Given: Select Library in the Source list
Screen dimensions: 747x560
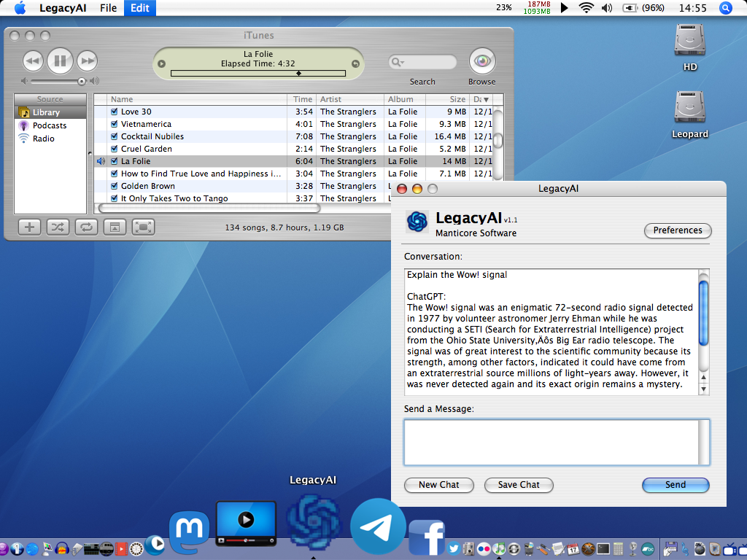Looking at the screenshot, I should pos(50,112).
